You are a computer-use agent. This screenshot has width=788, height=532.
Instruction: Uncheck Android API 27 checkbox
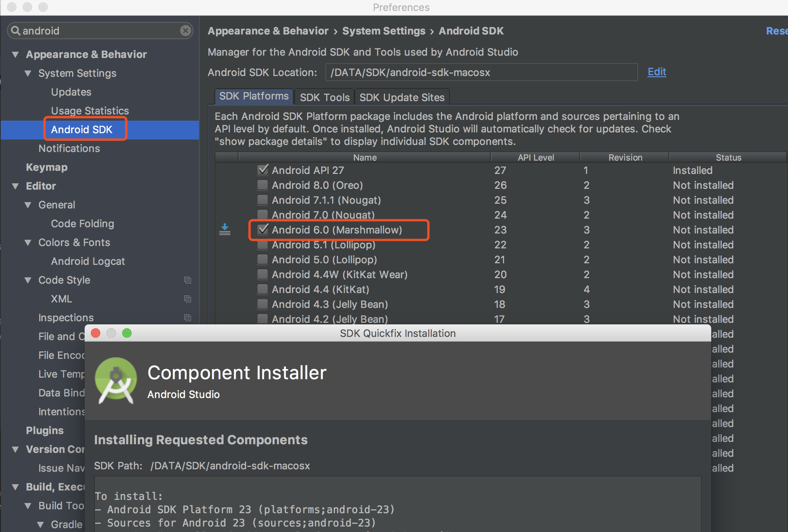pos(263,170)
